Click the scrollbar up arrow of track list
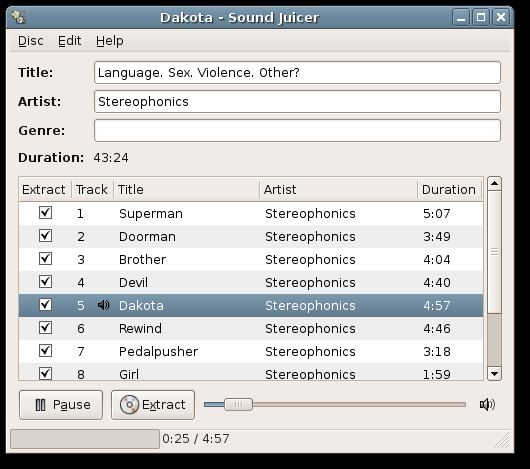The width and height of the screenshot is (530, 469). tap(494, 184)
